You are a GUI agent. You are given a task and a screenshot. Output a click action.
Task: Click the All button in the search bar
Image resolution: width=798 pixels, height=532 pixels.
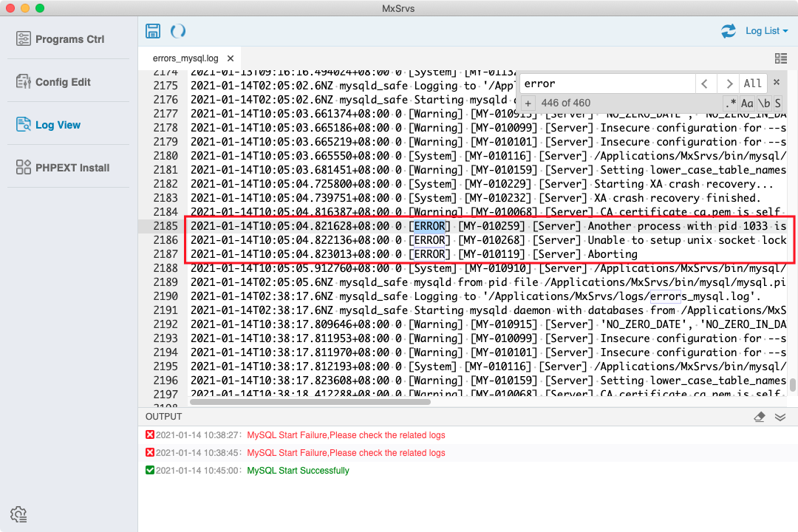[x=751, y=83]
